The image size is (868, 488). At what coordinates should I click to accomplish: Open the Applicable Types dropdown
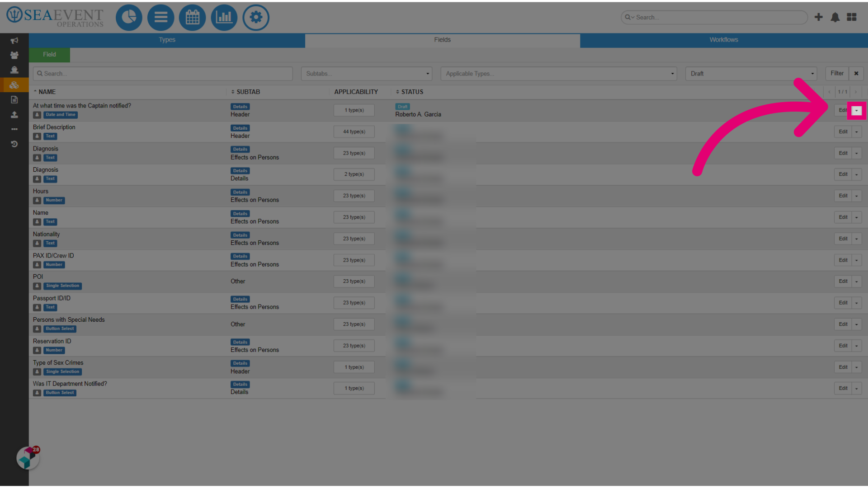pyautogui.click(x=559, y=74)
